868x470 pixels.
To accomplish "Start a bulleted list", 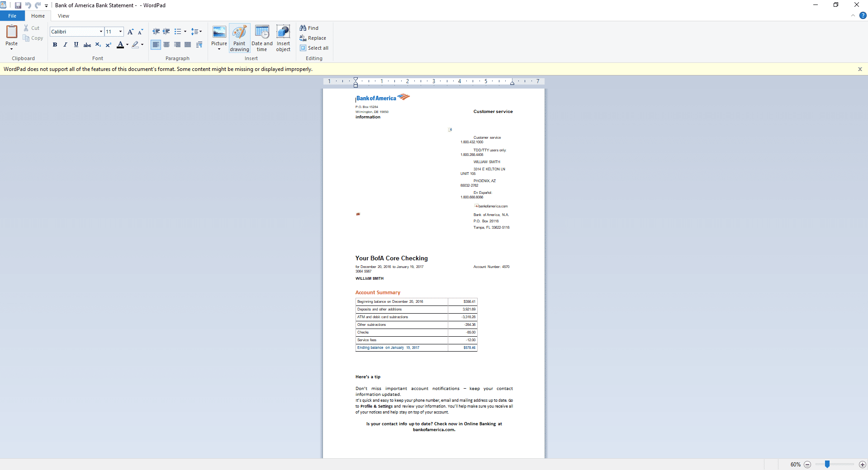I will (178, 32).
